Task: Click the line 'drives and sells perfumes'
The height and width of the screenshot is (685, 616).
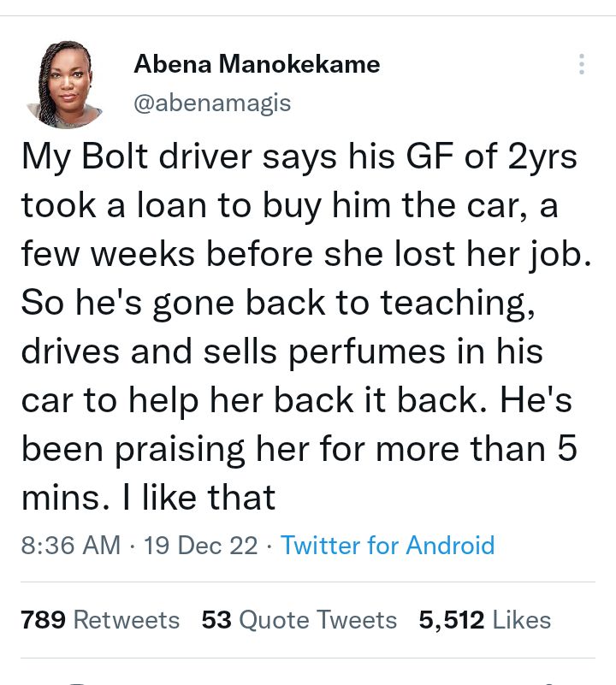Action: [x=282, y=351]
